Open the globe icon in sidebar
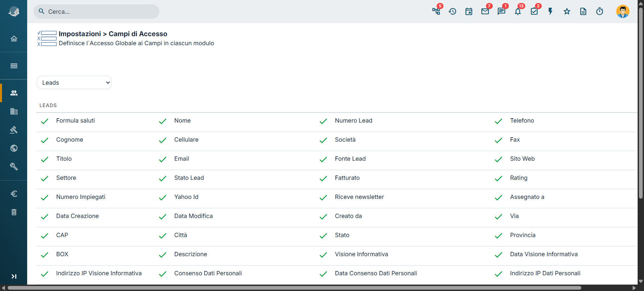 tap(14, 148)
